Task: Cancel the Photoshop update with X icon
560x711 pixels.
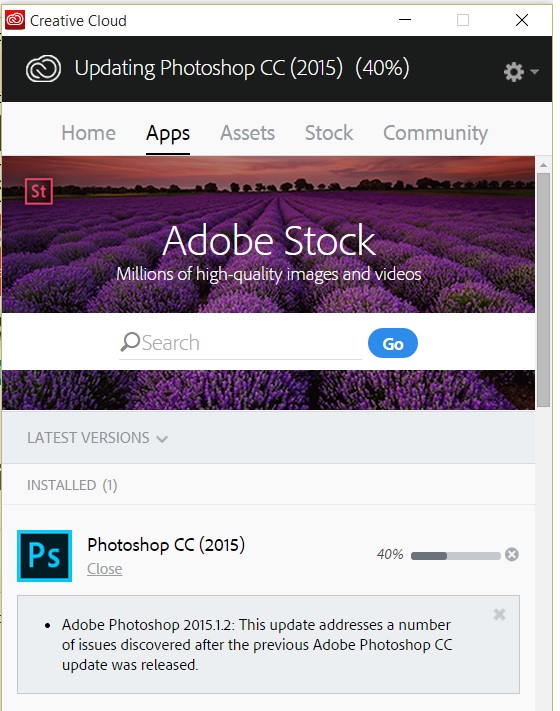Action: (512, 555)
